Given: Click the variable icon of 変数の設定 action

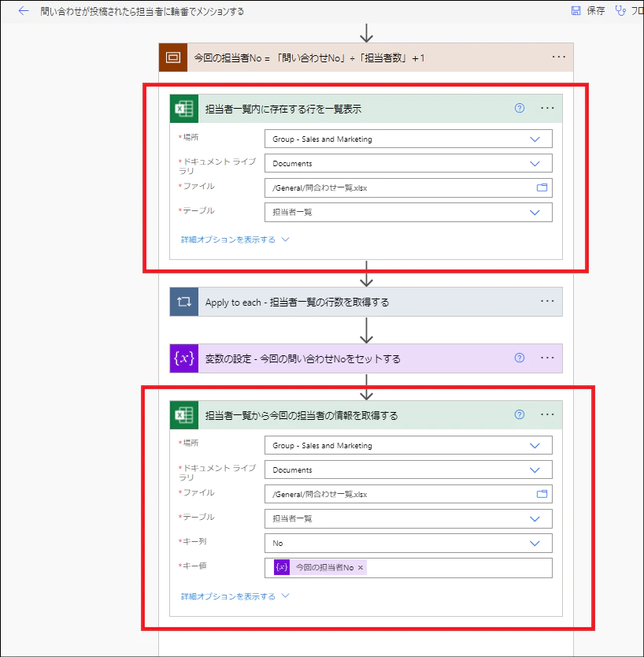Looking at the screenshot, I should [x=184, y=358].
